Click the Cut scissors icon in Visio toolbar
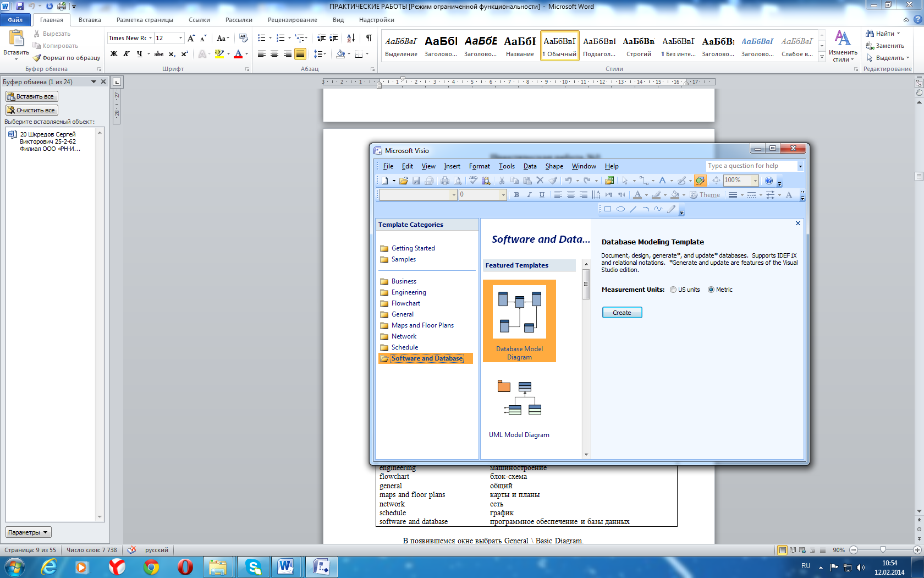 [502, 181]
